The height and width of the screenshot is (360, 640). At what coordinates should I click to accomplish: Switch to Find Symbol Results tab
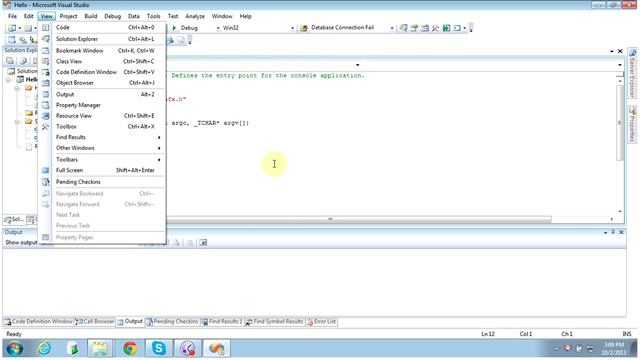(274, 322)
